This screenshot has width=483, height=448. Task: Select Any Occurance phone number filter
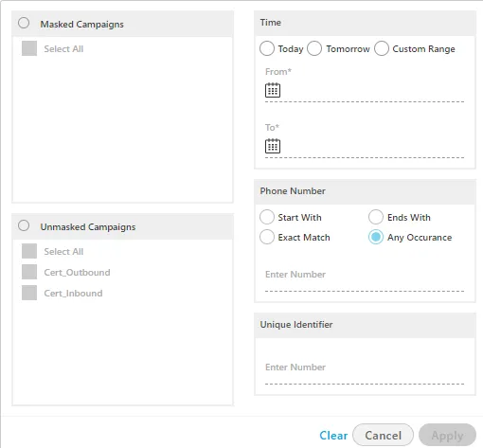376,237
